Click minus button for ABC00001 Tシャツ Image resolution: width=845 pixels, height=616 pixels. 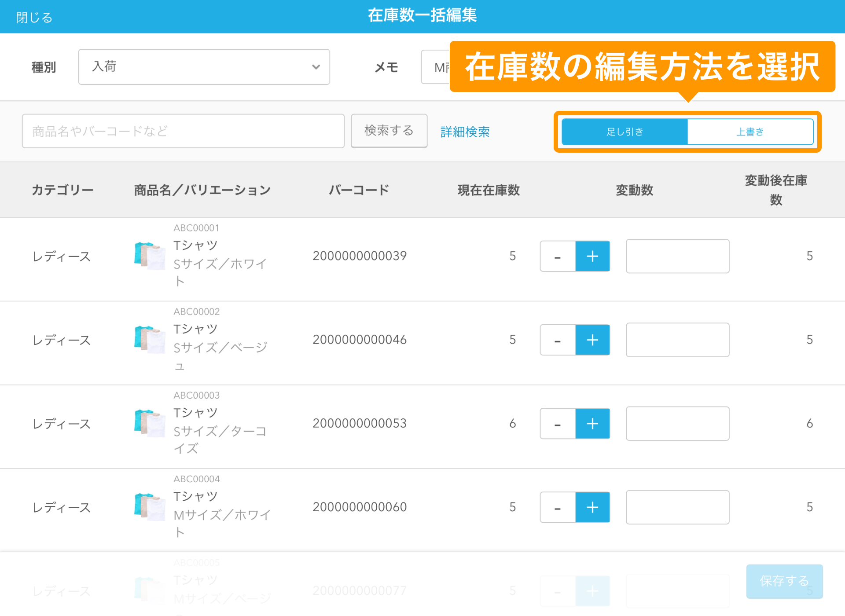[558, 256]
